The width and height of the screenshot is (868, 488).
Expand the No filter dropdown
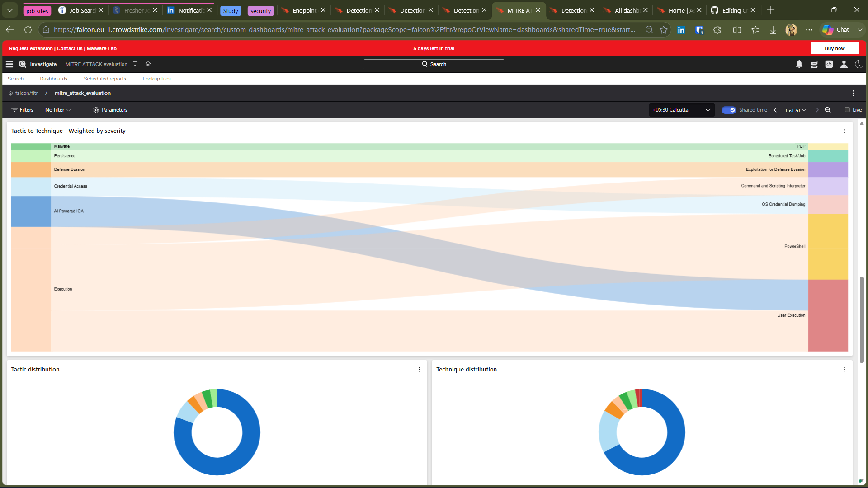(x=58, y=110)
